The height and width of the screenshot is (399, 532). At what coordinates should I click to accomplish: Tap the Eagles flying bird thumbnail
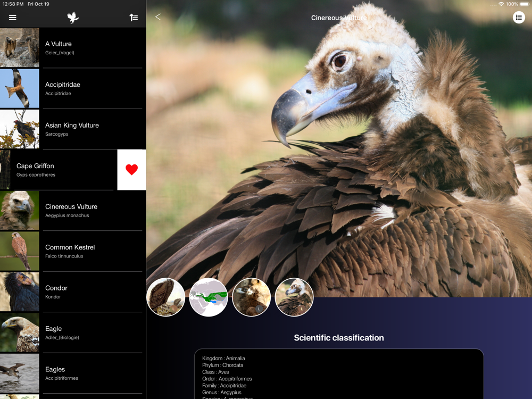pyautogui.click(x=19, y=373)
